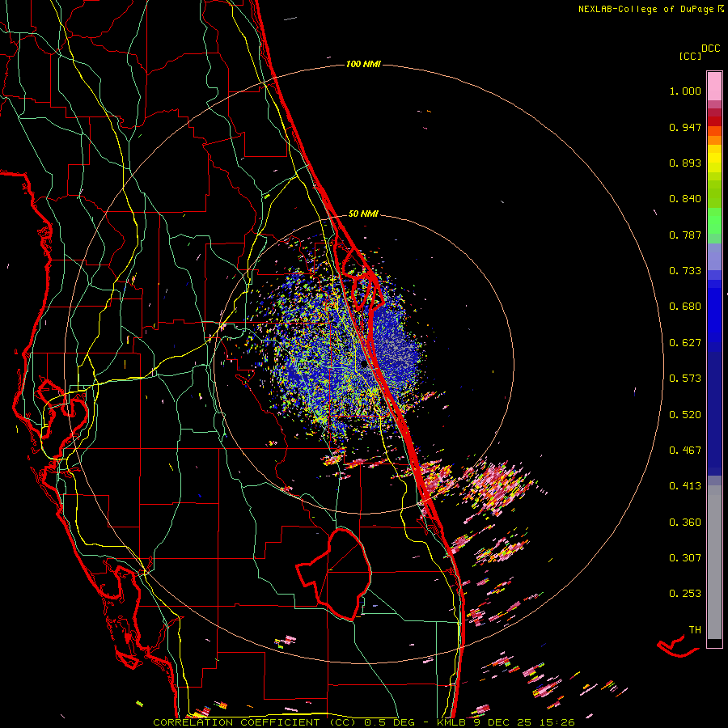Pick the light pink swatch at the legend top
The width and height of the screenshot is (728, 728).
(x=714, y=86)
